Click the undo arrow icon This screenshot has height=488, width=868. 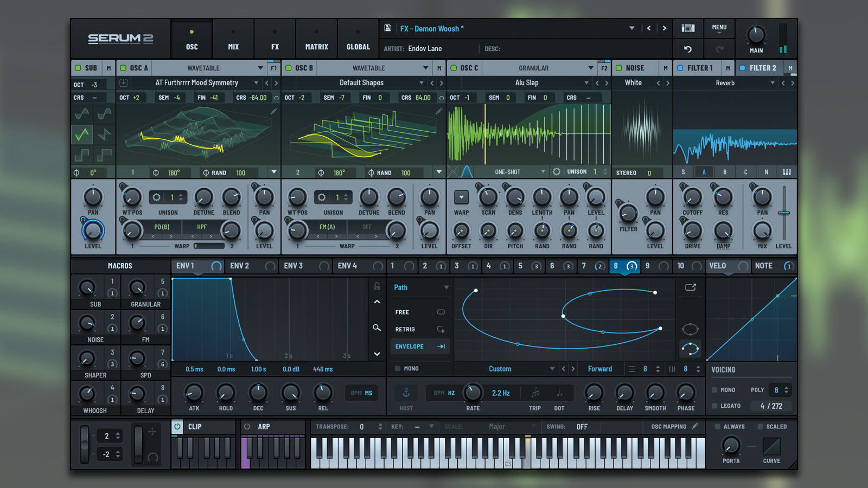click(x=687, y=49)
